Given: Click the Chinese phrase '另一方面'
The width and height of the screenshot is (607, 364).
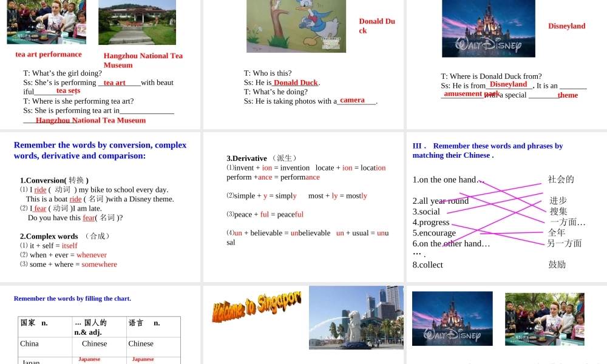Looking at the screenshot, I should pyautogui.click(x=565, y=243).
